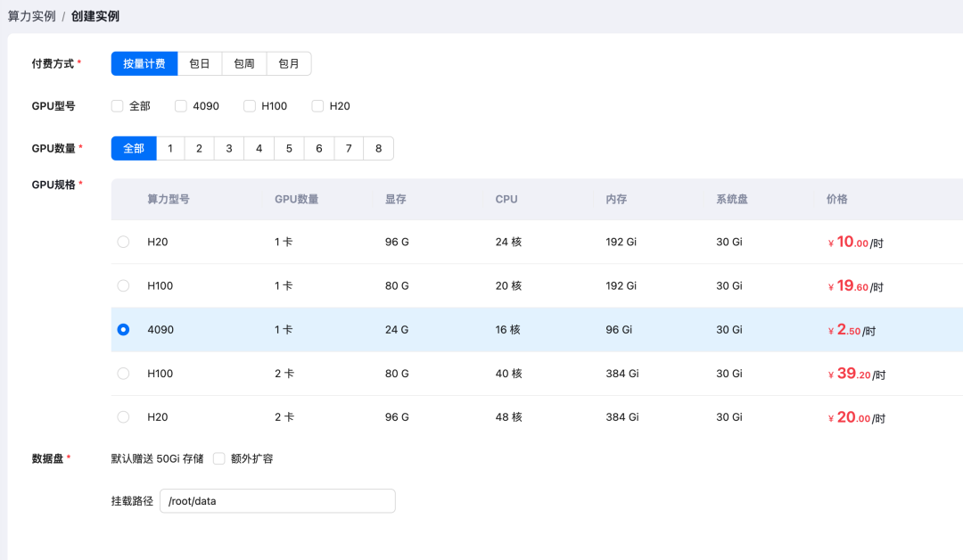Set GPU quantity to 4

[x=259, y=149]
